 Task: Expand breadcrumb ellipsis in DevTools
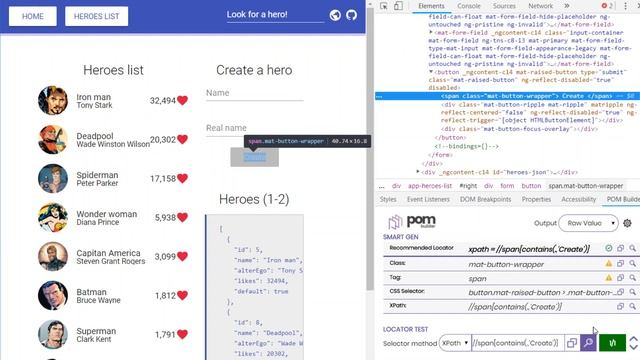[x=381, y=186]
